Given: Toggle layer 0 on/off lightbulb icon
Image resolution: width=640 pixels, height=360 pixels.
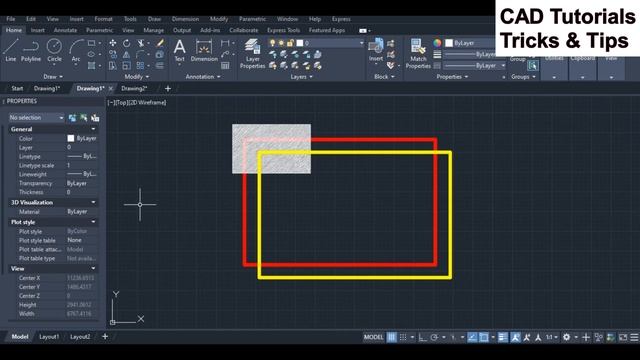Looking at the screenshot, I should click(272, 43).
